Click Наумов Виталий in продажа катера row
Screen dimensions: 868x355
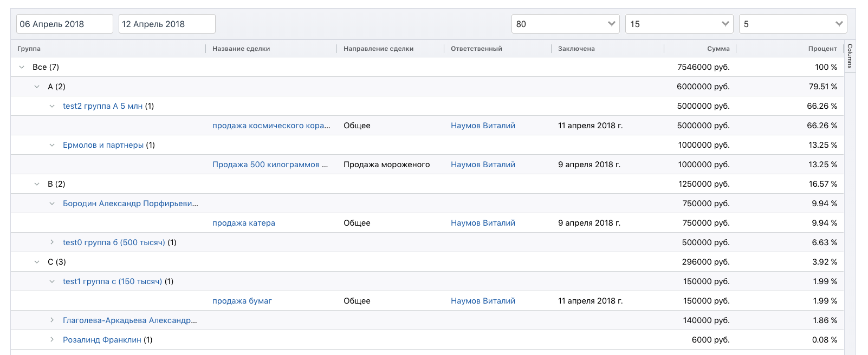(x=483, y=223)
